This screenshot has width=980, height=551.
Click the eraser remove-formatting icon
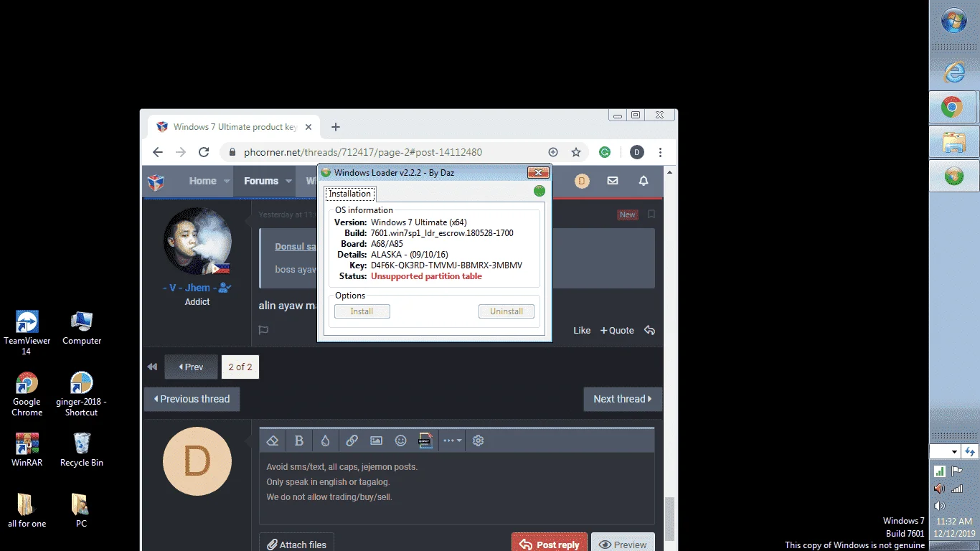point(273,441)
